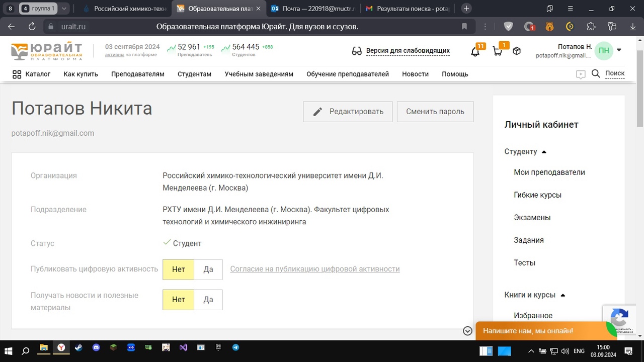Open the shield protection extension icon

(x=508, y=27)
